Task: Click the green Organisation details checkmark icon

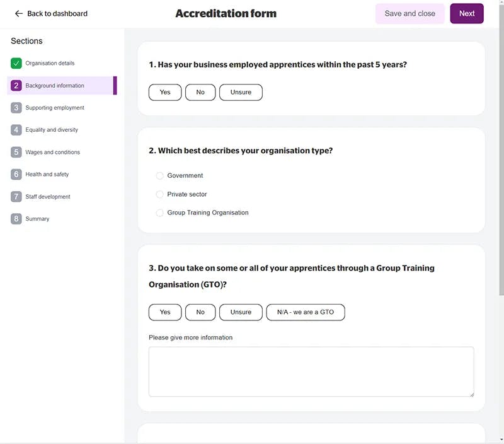Action: coord(16,63)
